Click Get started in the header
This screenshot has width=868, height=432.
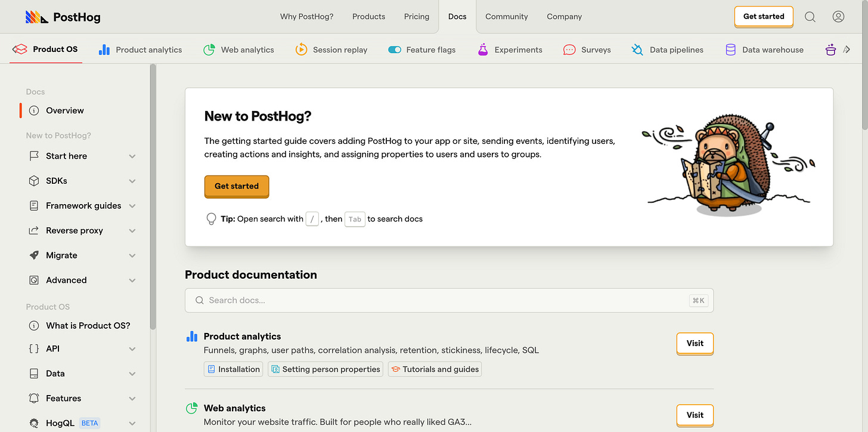click(x=764, y=17)
